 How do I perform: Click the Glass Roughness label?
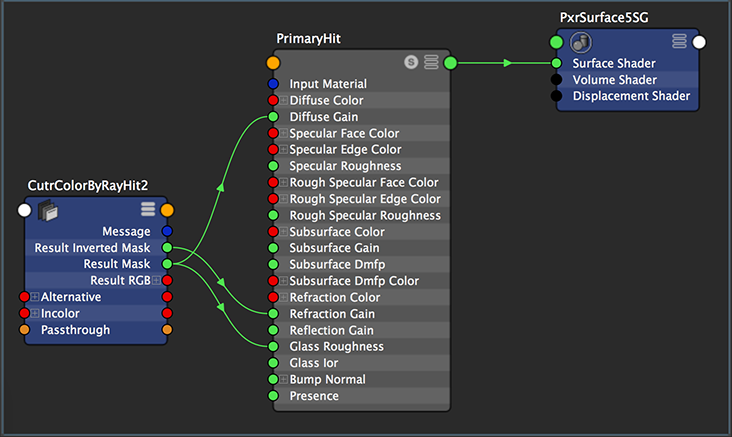(337, 346)
